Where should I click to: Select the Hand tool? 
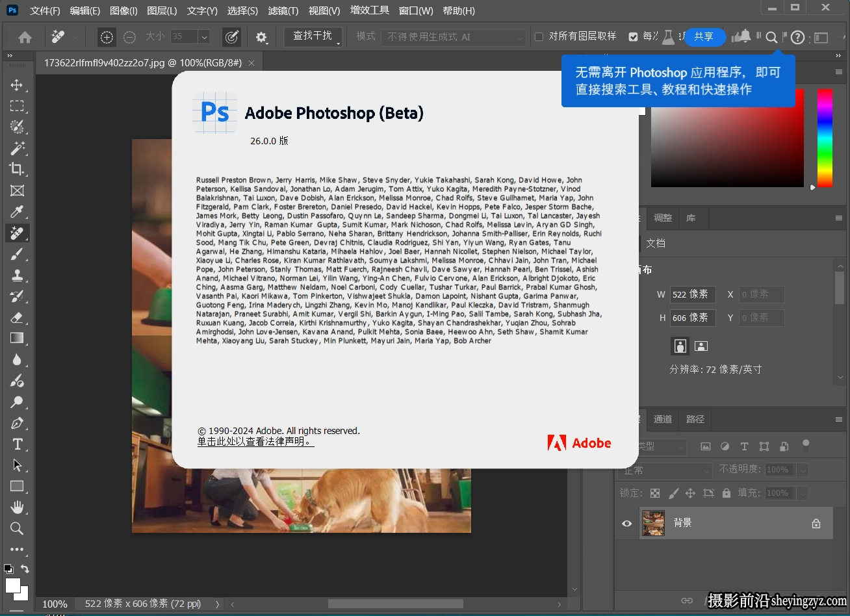(x=17, y=507)
